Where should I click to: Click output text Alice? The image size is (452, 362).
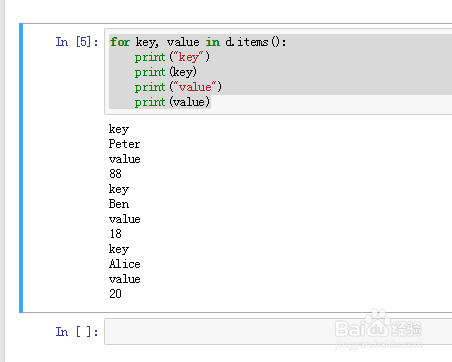[x=124, y=264]
